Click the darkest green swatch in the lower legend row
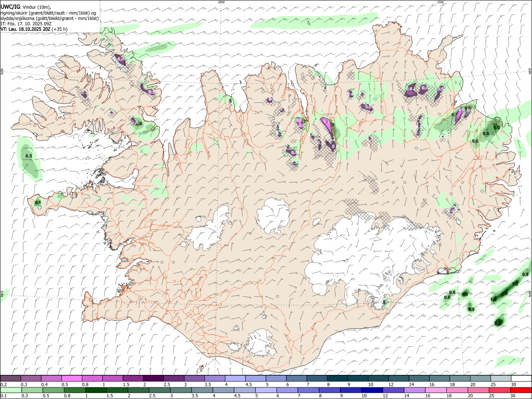The width and height of the screenshot is (532, 399). pyautogui.click(x=96, y=390)
